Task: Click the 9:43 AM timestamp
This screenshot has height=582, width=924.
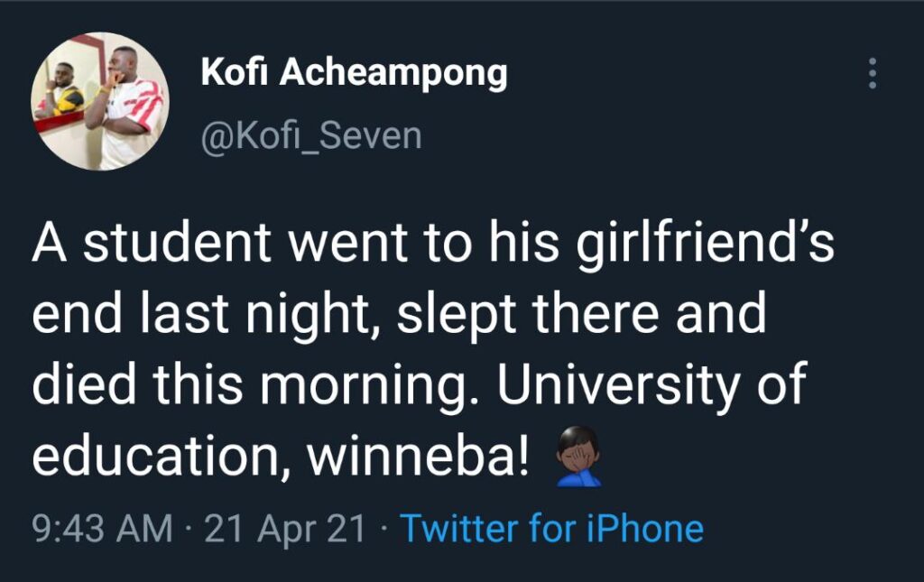Action: 101,529
